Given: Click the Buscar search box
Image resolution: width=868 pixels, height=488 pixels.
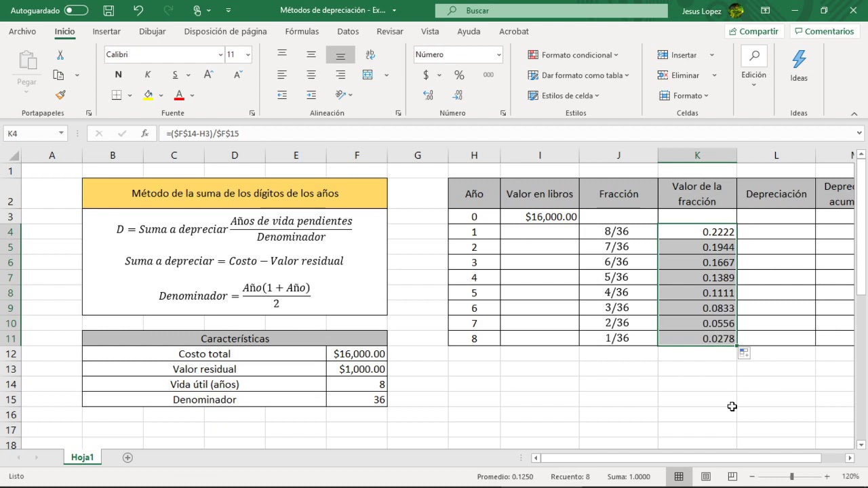Looking at the screenshot, I should [551, 10].
